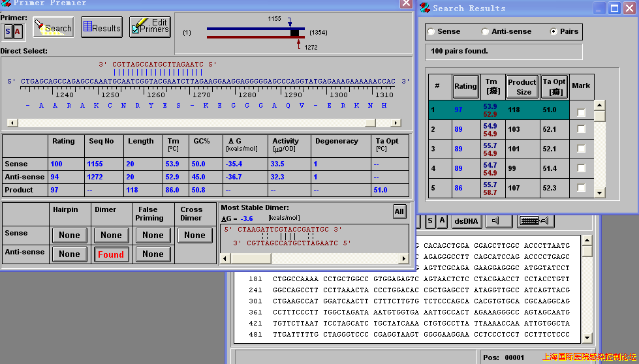Click the Ta Opt column header

(x=554, y=87)
